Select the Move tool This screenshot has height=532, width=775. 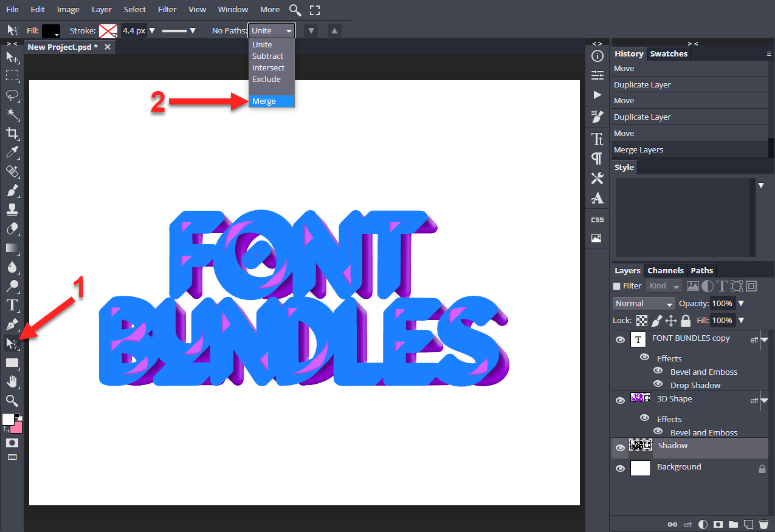(12, 57)
